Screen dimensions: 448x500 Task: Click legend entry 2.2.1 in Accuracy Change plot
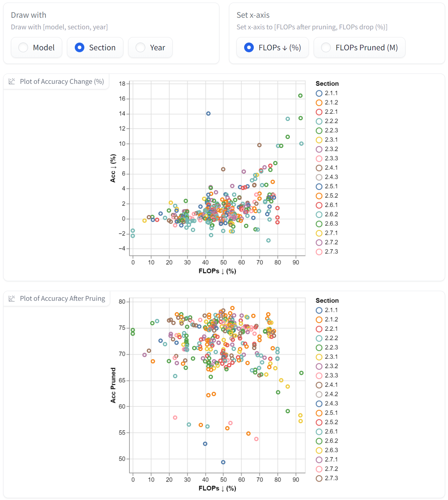(327, 112)
